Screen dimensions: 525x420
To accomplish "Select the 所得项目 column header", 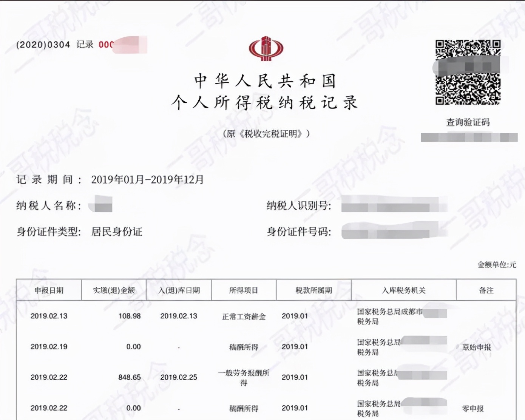I will [244, 290].
